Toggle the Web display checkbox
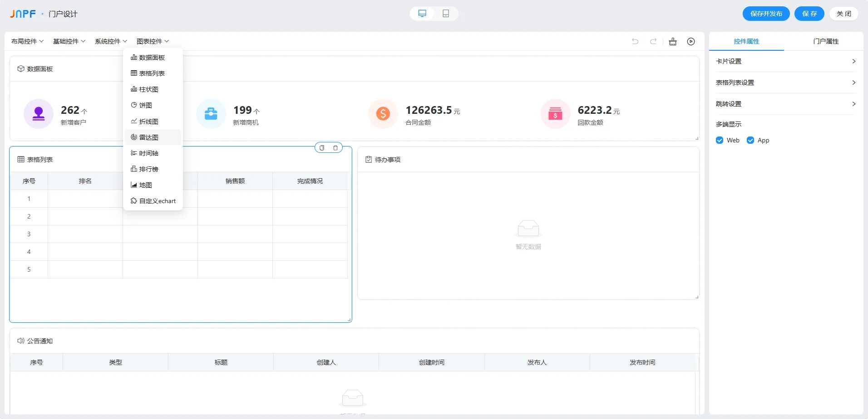868x419 pixels. point(720,141)
